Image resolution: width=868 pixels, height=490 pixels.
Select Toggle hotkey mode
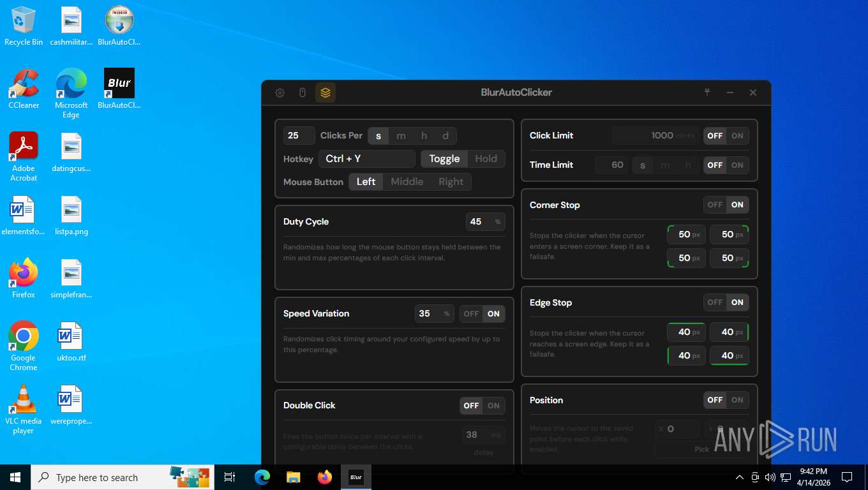click(444, 159)
